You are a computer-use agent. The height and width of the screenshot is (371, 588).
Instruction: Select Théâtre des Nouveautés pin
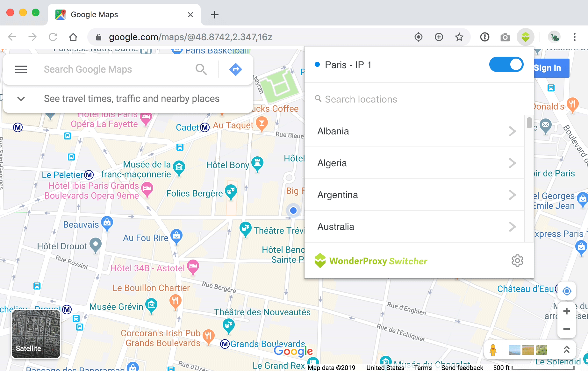pos(229,326)
